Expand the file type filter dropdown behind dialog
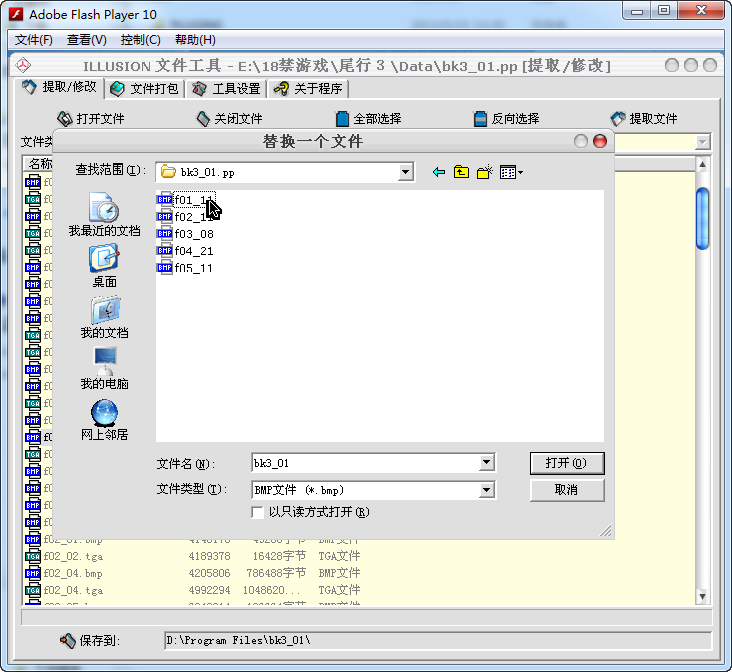Screen dimensions: 732x672 coord(702,141)
